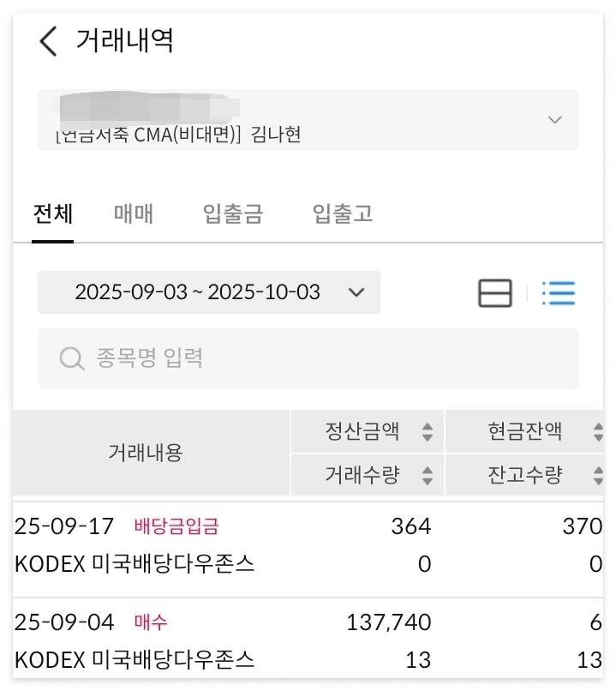The image size is (616, 691).
Task: Select the 전체 tab
Action: [52, 213]
